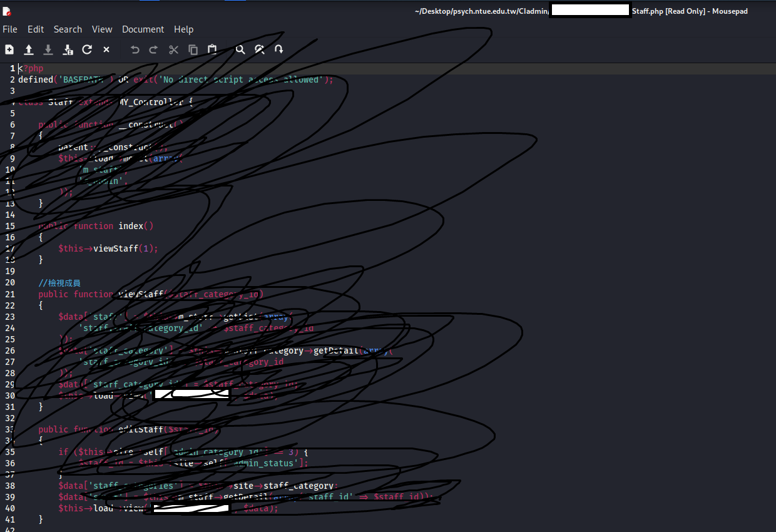
Task: Click line number 41 in the gutter
Action: pyautogui.click(x=9, y=519)
